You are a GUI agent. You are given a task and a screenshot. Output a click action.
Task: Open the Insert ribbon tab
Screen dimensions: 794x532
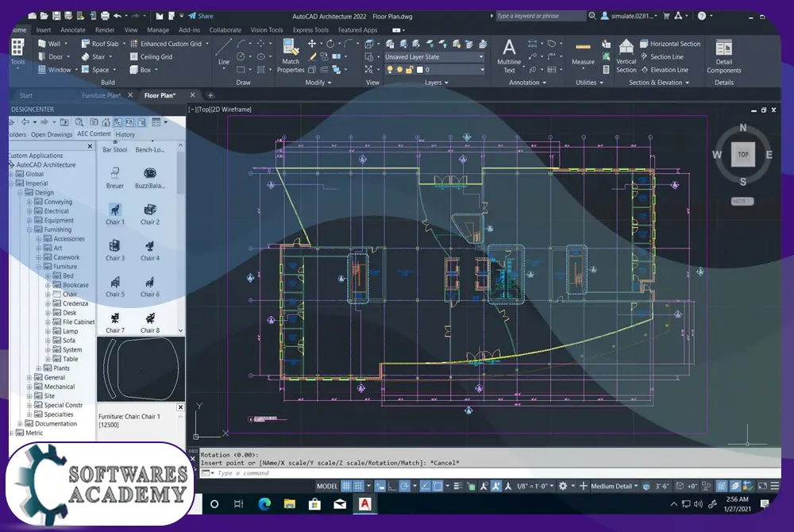44,30
